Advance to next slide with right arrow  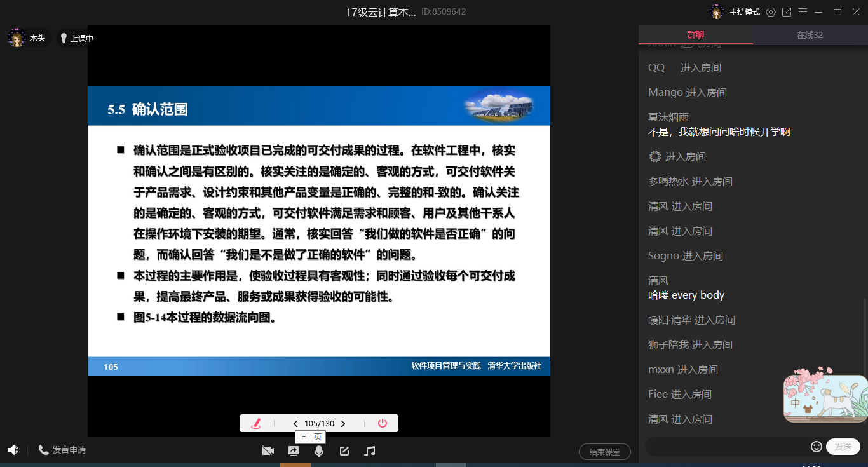tap(343, 424)
